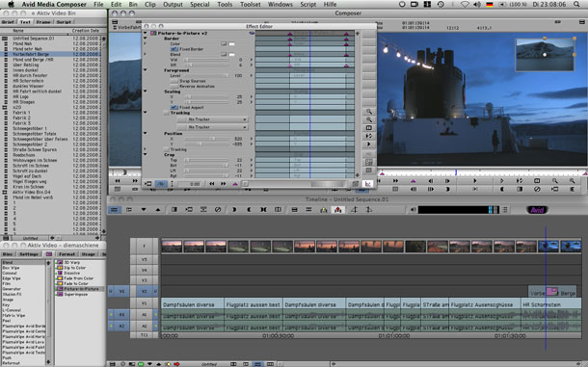Screen dimensions: 588x367
Task: Toggle V2 record track selector
Action: click(x=145, y=291)
